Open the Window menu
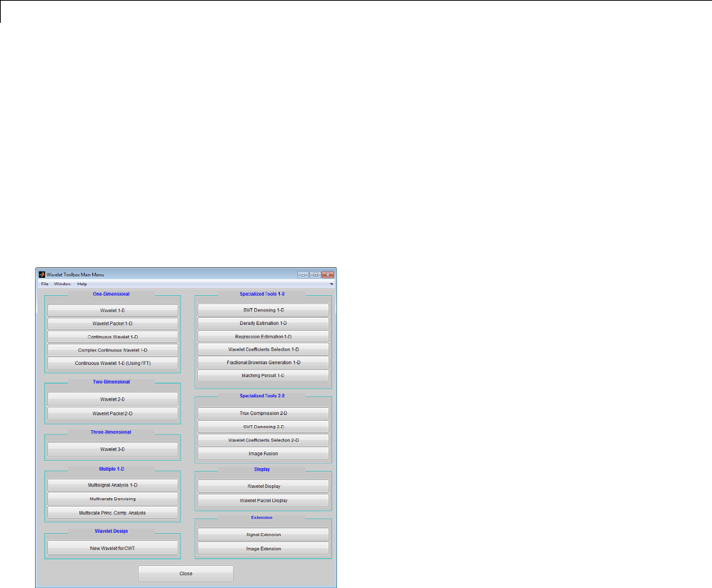This screenshot has width=712, height=588. pyautogui.click(x=62, y=284)
